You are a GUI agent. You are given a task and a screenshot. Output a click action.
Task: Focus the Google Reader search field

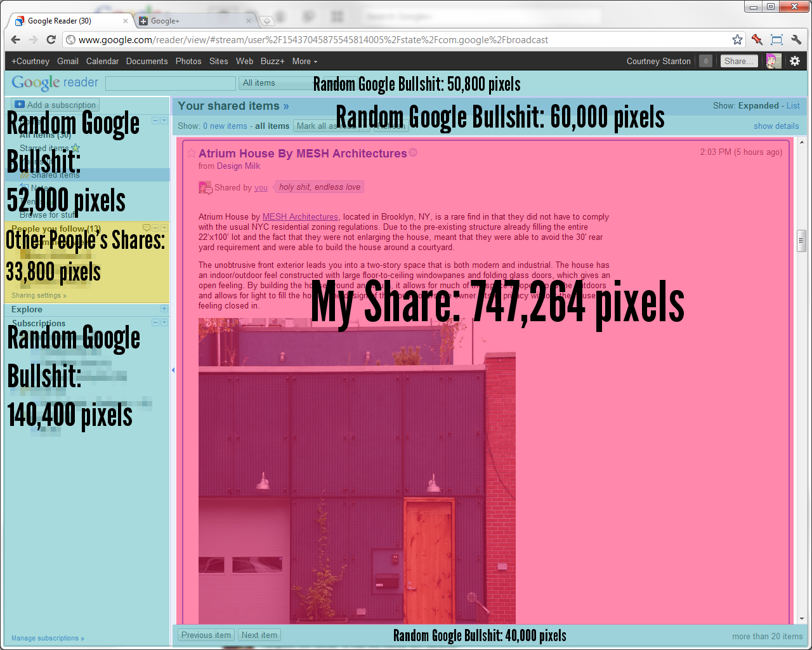click(170, 83)
